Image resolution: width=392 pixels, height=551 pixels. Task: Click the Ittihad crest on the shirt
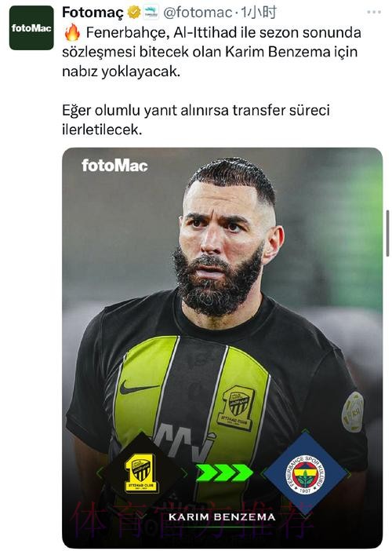point(238,407)
